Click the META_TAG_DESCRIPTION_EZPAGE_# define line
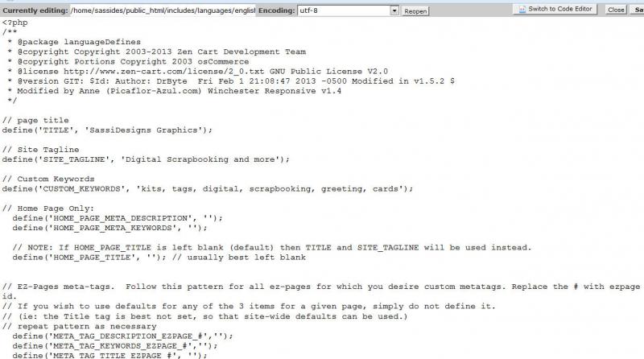 122,336
